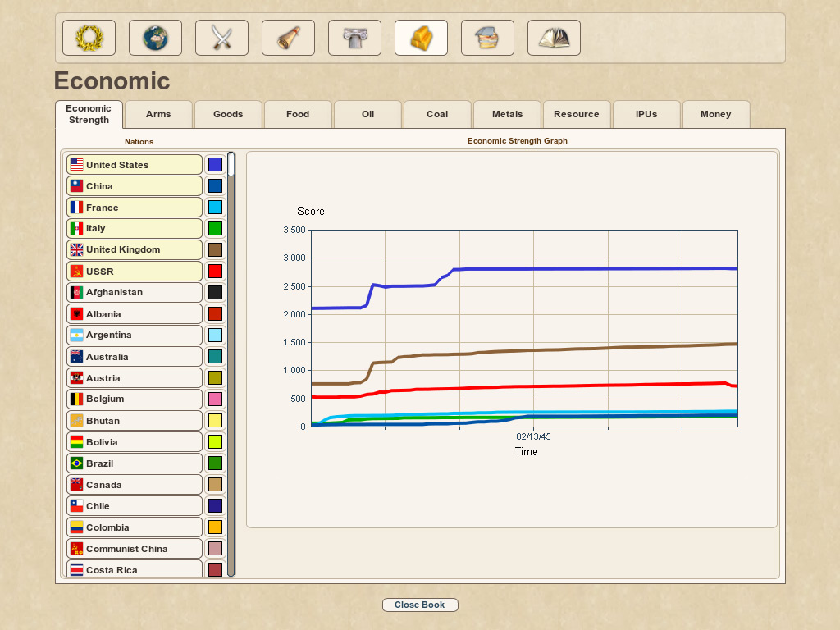Viewport: 840px width, 630px height.
Task: Toggle United States in the nations list
Action: click(x=135, y=165)
